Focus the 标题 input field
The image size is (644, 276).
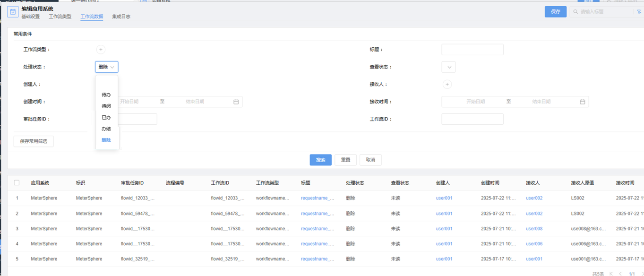472,50
